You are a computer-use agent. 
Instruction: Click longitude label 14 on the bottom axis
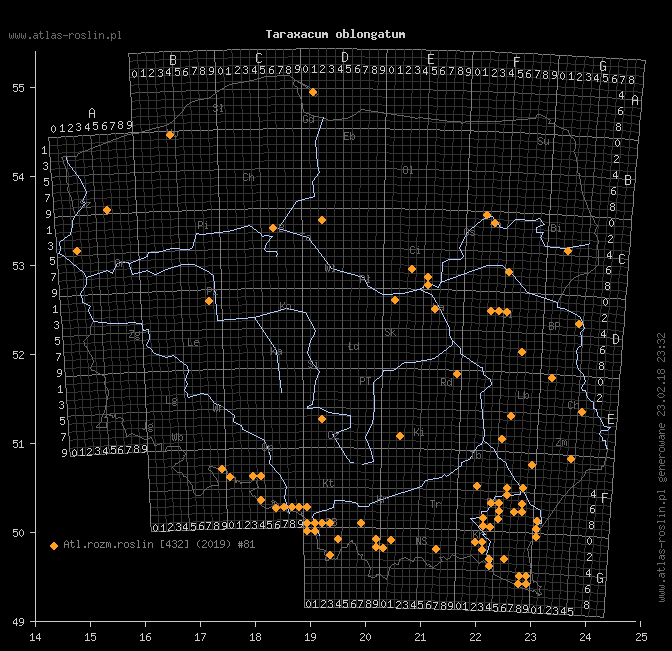point(35,637)
